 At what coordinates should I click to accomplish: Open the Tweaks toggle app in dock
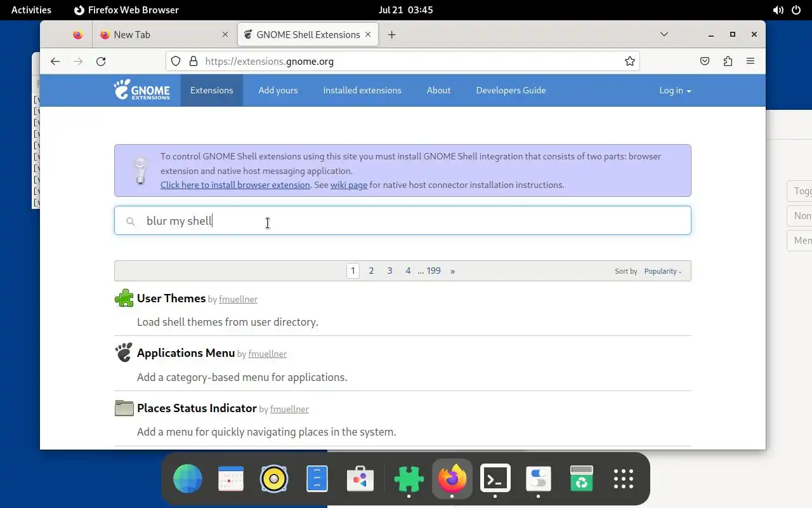538,479
